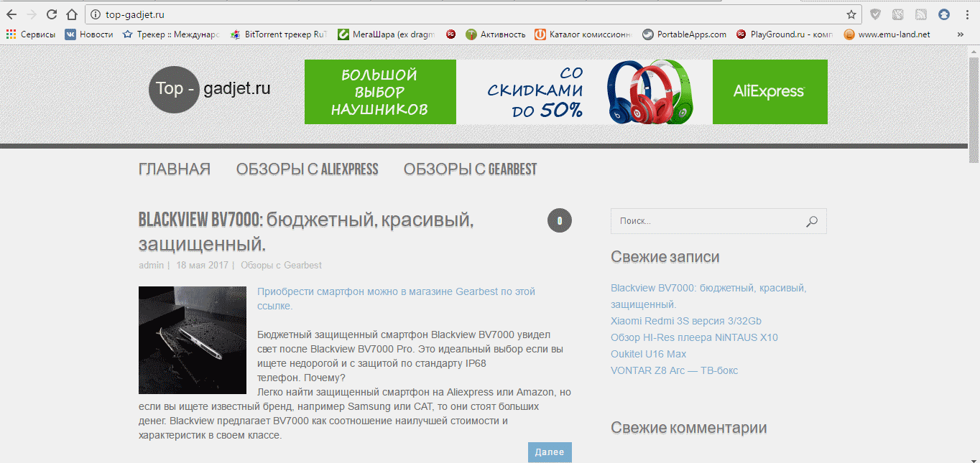The width and height of the screenshot is (980, 463).
Task: Bookmark this page with the star icon
Action: pos(851,14)
